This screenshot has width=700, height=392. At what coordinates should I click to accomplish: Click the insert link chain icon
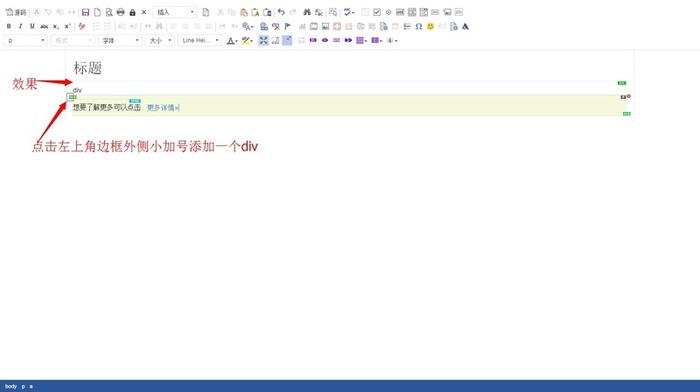point(264,26)
